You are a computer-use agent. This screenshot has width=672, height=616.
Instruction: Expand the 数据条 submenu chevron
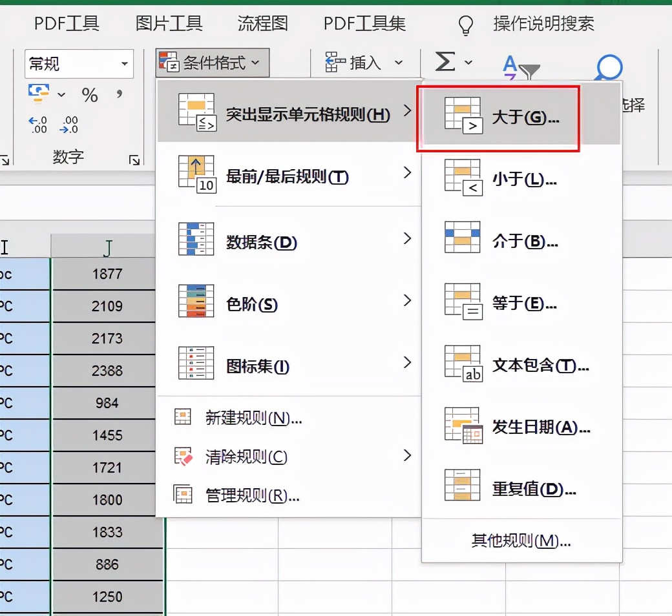[x=408, y=238]
